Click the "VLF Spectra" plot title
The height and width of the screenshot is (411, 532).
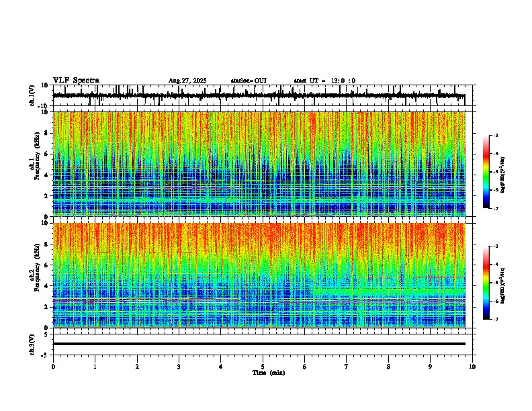76,81
